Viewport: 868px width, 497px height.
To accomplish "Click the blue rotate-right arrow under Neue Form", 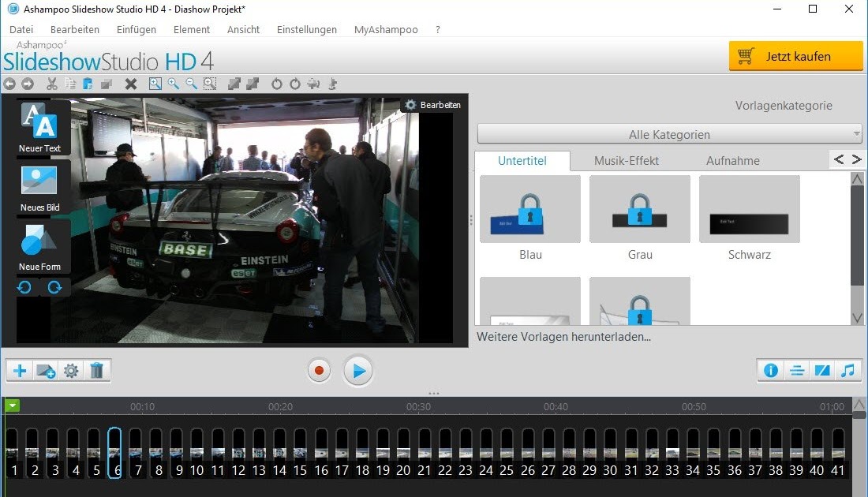I will point(54,287).
